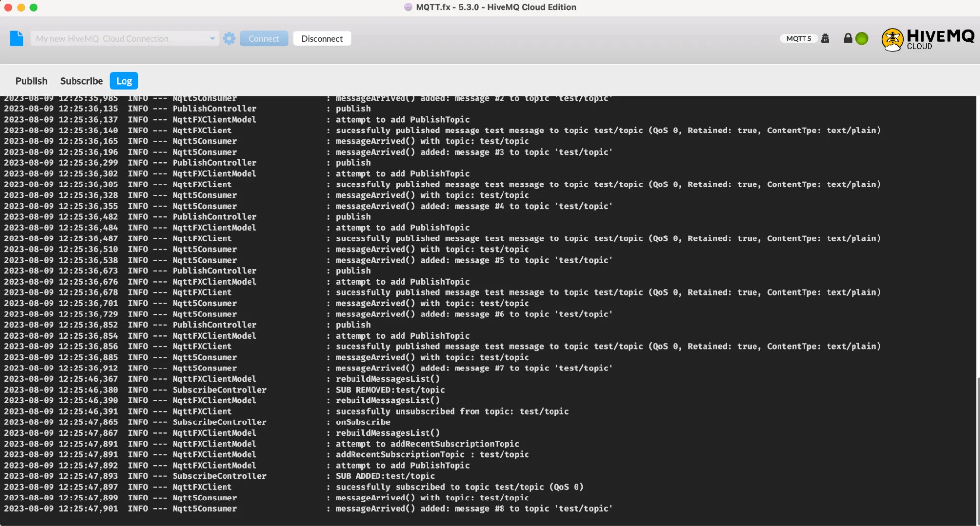Click the blue new document file icon

(x=16, y=38)
